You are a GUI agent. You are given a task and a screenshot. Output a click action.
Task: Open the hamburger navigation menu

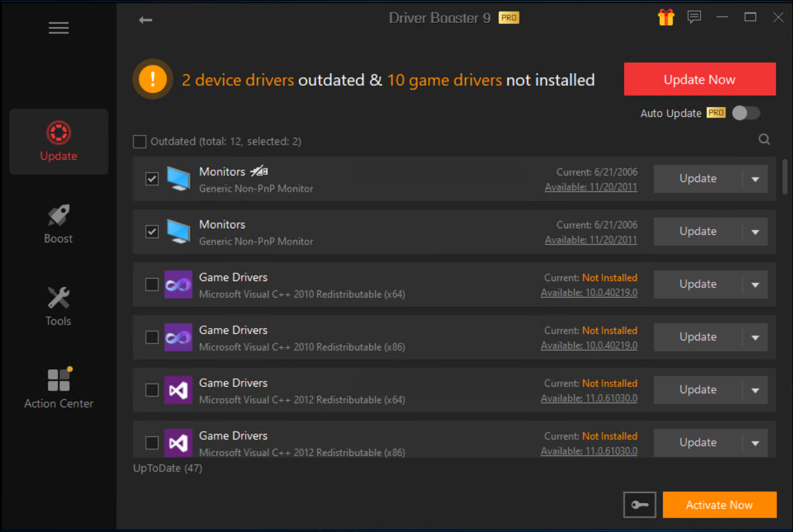point(58,28)
